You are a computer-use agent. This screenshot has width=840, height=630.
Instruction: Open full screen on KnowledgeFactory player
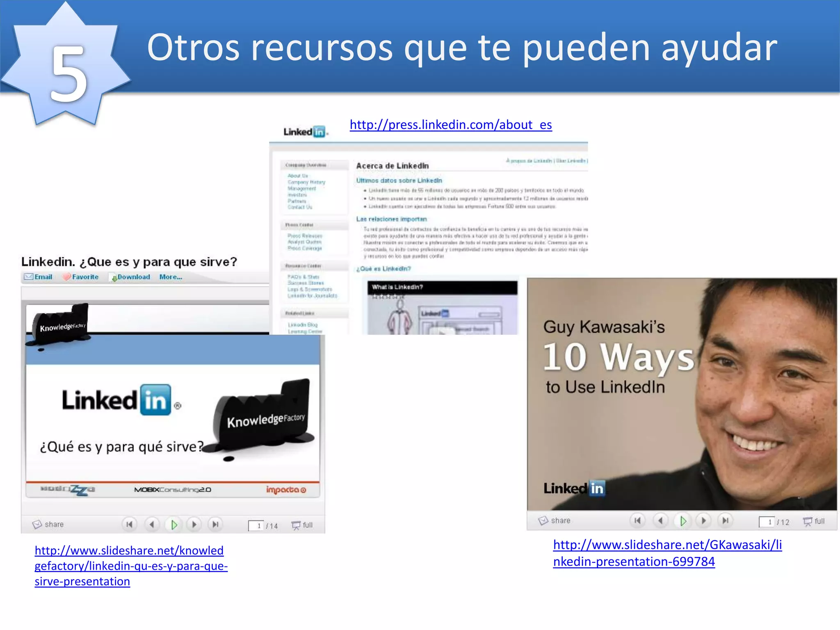point(302,525)
